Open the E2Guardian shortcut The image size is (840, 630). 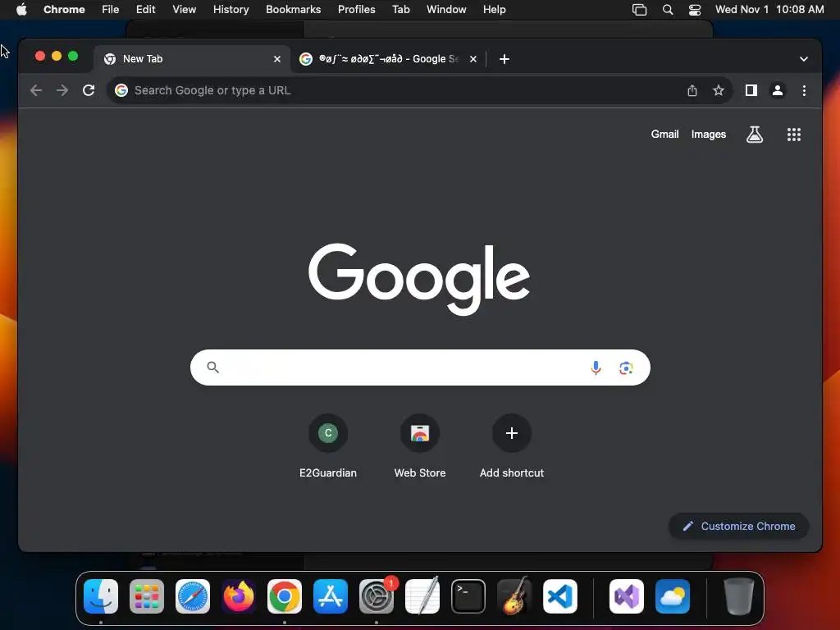(x=328, y=445)
